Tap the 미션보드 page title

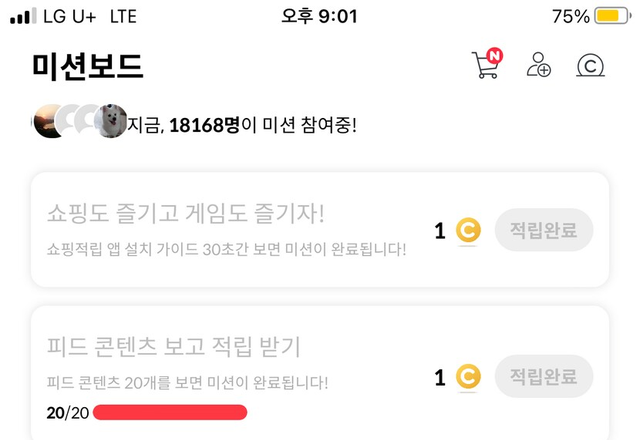click(x=88, y=67)
